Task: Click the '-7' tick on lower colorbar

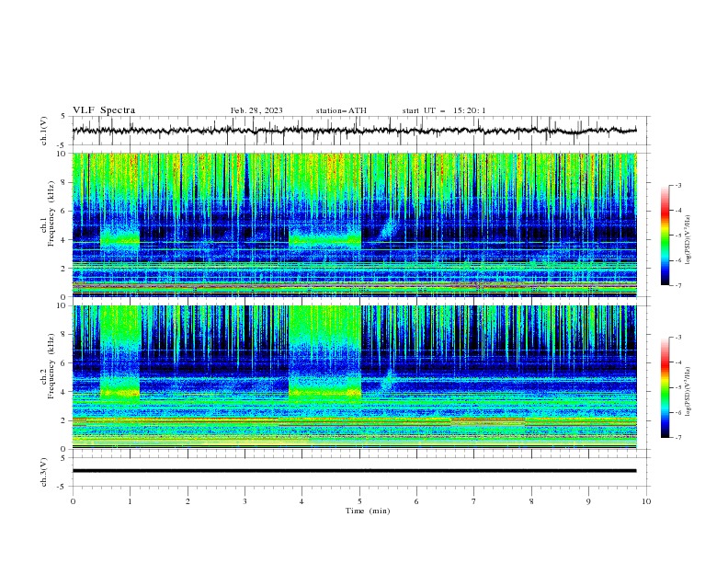Action: pyautogui.click(x=677, y=437)
